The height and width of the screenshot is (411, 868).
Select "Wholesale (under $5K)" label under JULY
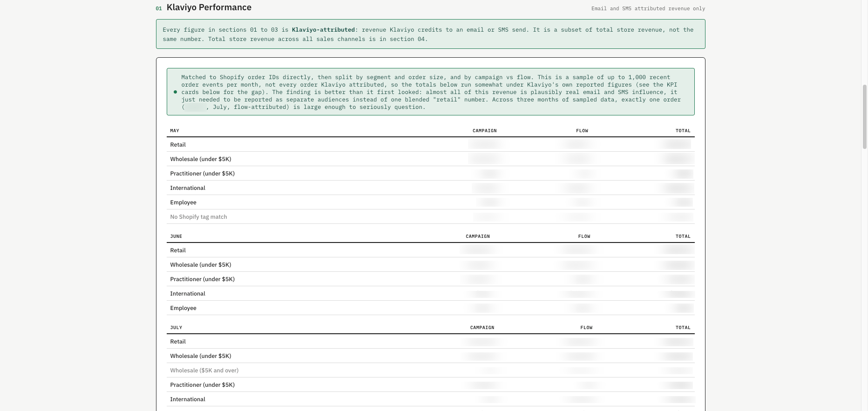201,356
